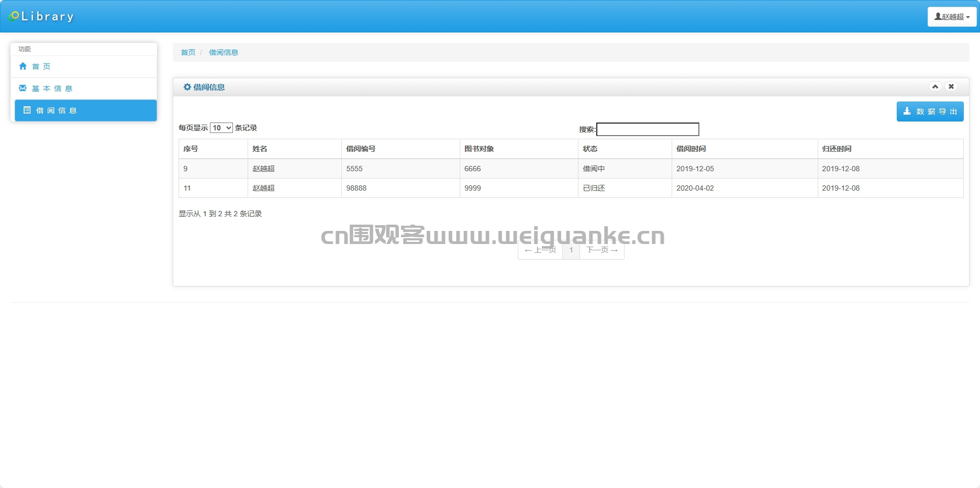The image size is (980, 488).
Task: Sort by the 状态 column header
Action: click(625, 149)
